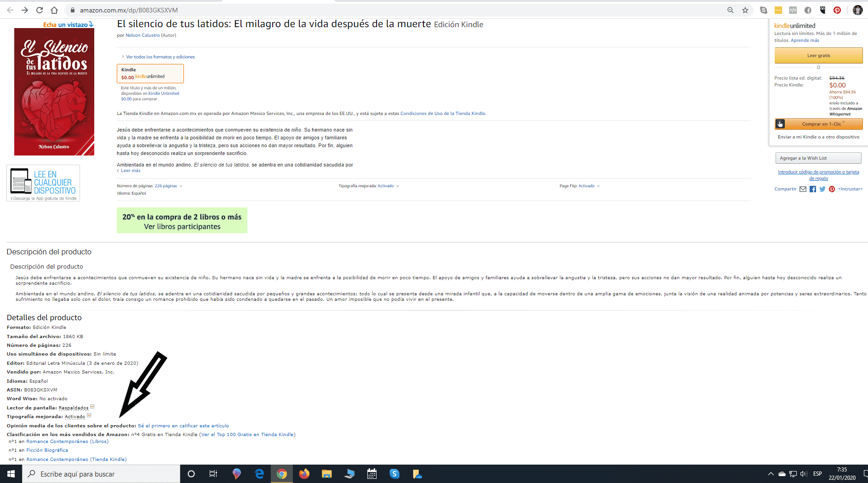Click the Leer gratis button
The image size is (868, 483).
818,56
